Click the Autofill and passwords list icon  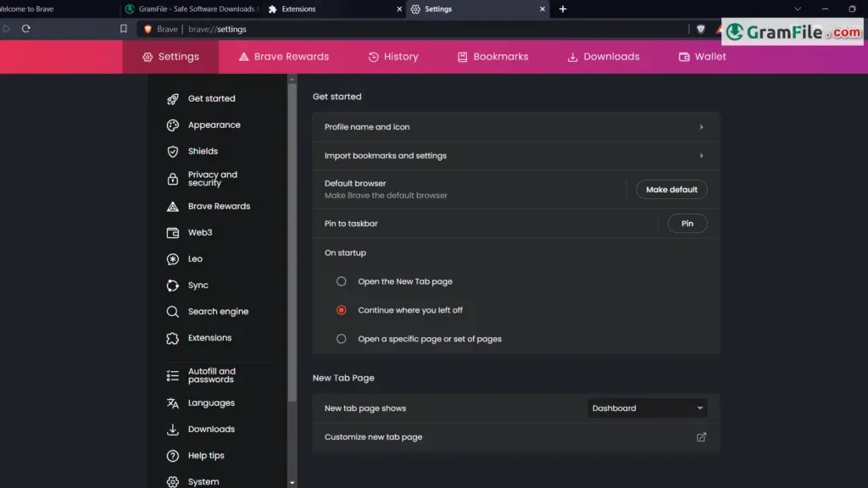(173, 375)
